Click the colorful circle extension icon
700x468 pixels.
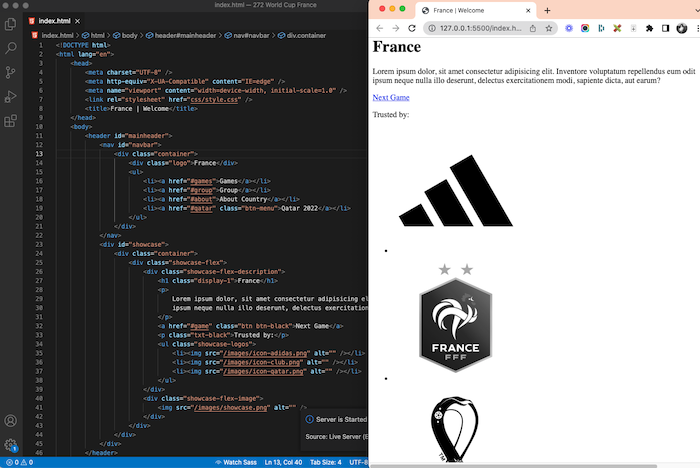click(x=585, y=28)
